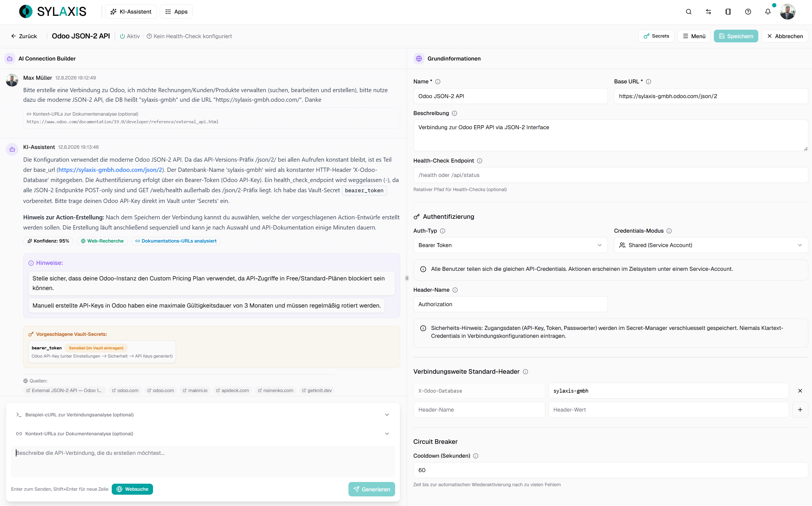This screenshot has height=506, width=812.
Task: Open the notebook icon in header
Action: (x=728, y=12)
